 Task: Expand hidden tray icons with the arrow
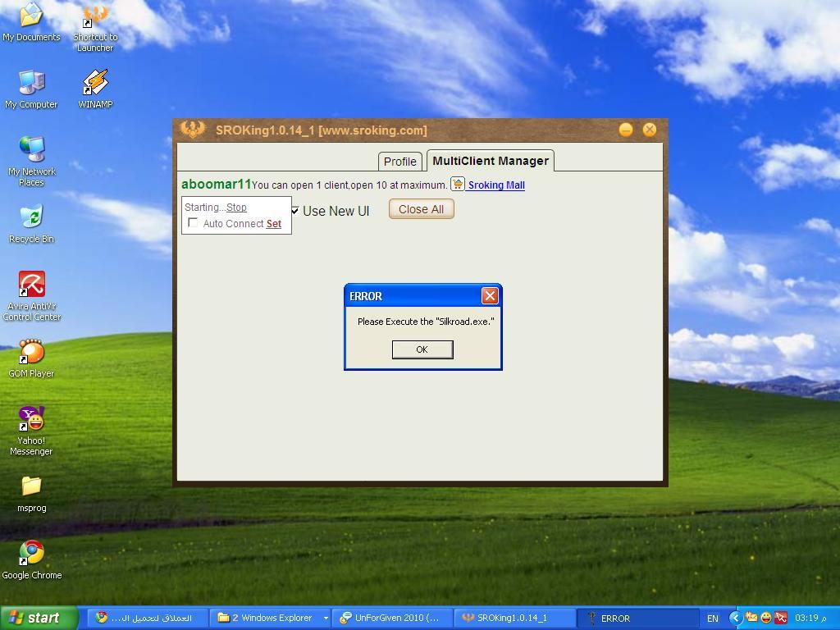coord(736,619)
